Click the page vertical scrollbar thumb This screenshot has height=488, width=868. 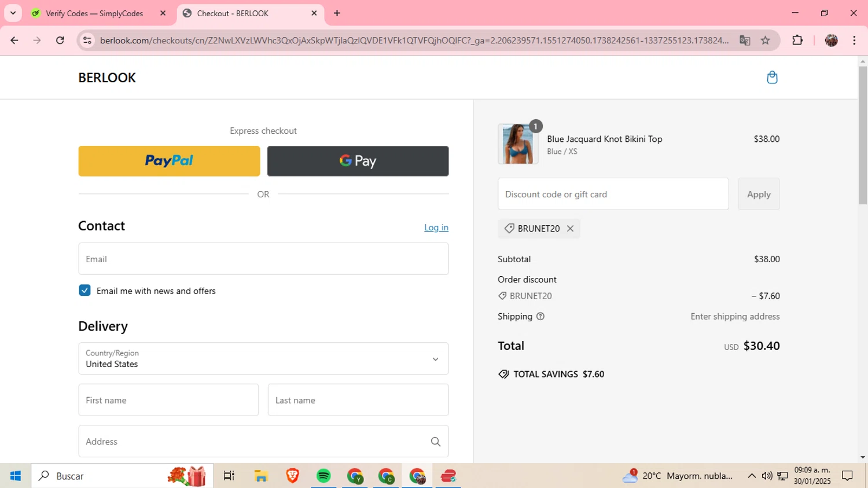(x=863, y=135)
